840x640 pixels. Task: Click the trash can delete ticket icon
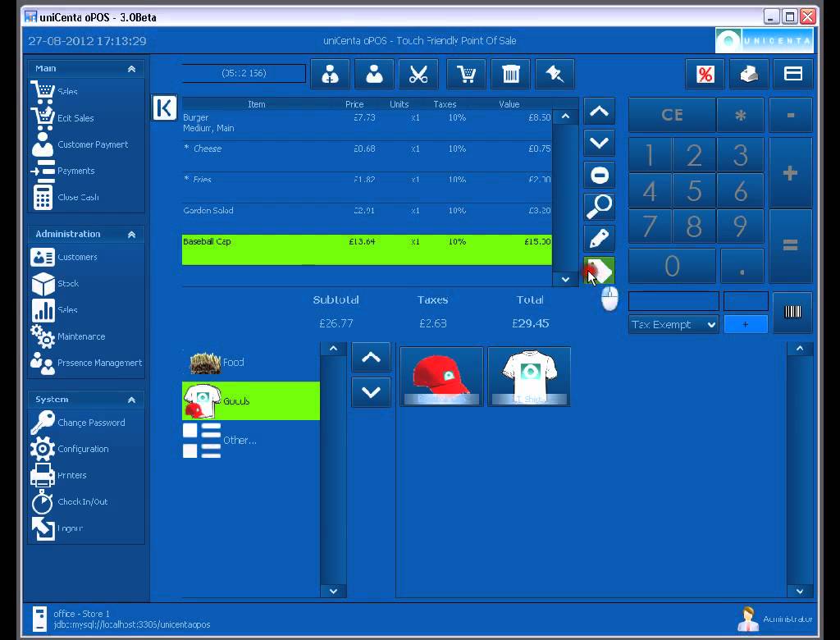(510, 74)
